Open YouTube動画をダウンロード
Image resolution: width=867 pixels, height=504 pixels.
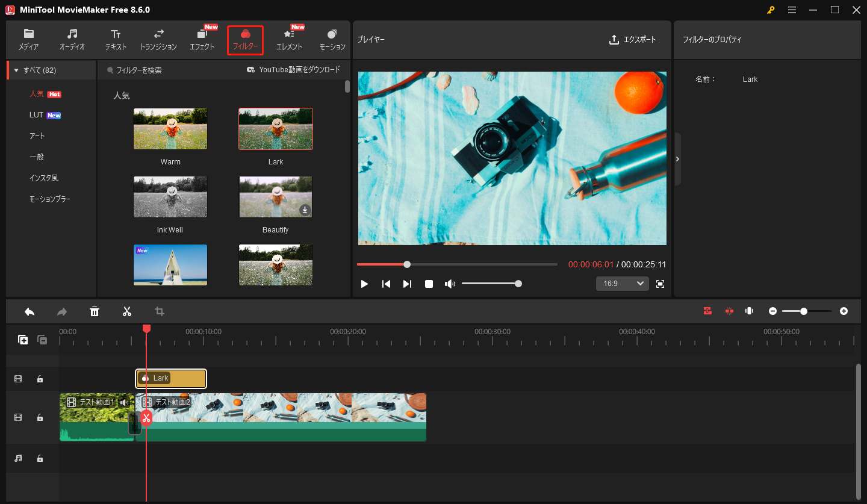tap(295, 69)
